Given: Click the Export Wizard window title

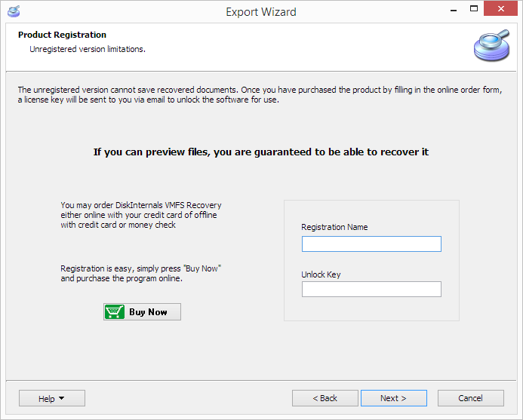Looking at the screenshot, I should (261, 11).
